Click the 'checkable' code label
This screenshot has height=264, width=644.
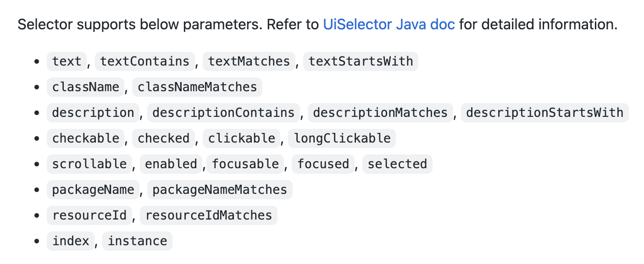click(86, 138)
